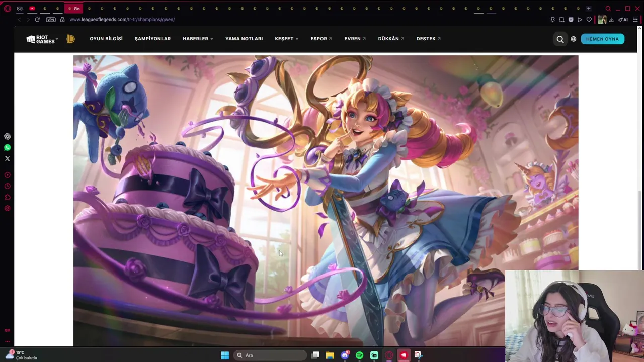
Task: Click the taskbar Ara search box
Action: pyautogui.click(x=270, y=355)
